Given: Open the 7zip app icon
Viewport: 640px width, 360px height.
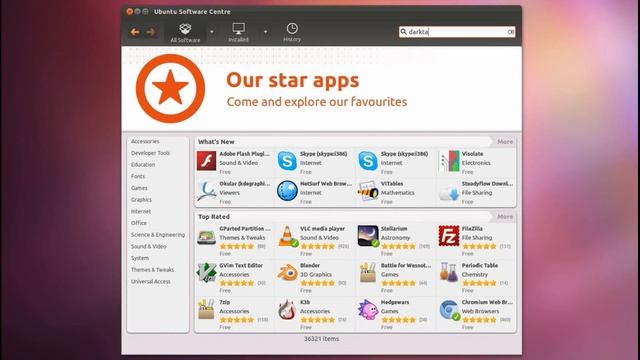Looking at the screenshot, I should (207, 309).
